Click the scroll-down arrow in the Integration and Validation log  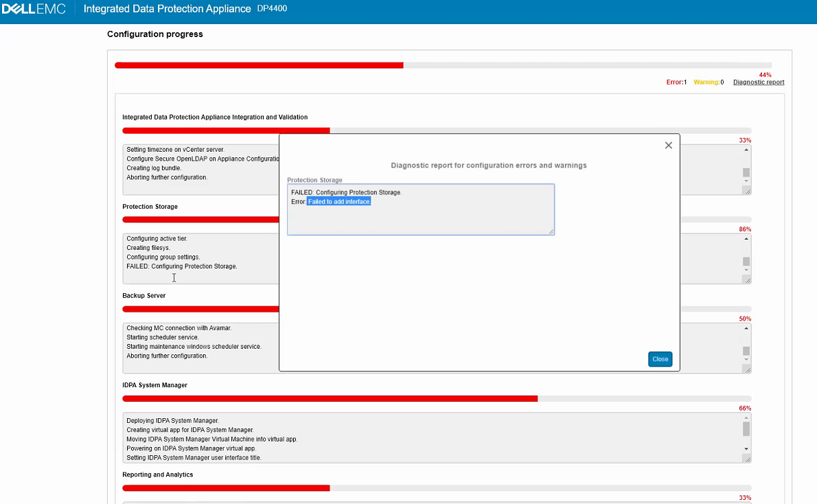tap(746, 181)
